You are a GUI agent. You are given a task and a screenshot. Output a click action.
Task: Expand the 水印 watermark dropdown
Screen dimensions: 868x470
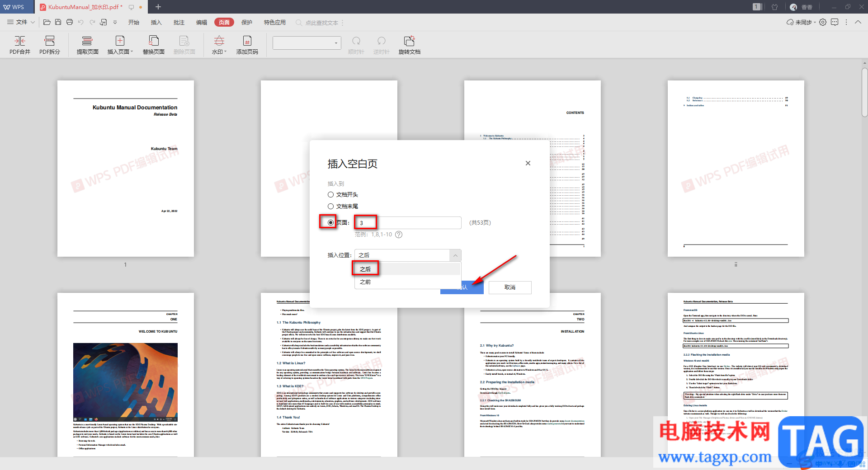click(225, 52)
